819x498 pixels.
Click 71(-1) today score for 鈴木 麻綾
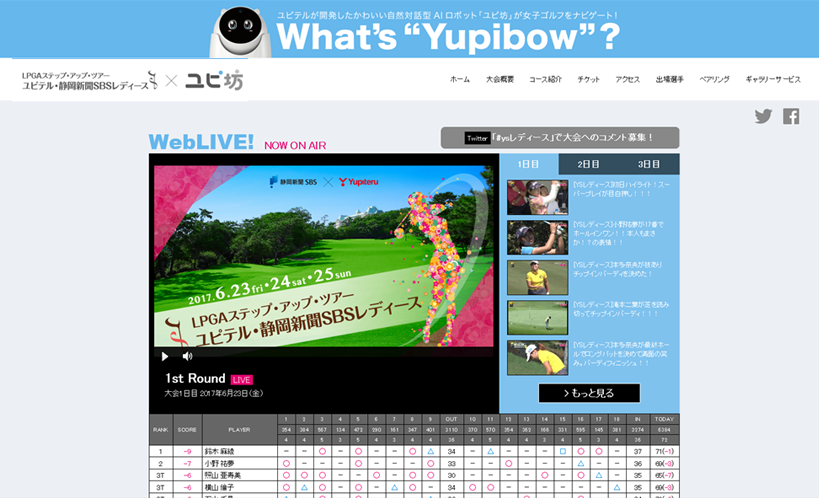point(664,451)
